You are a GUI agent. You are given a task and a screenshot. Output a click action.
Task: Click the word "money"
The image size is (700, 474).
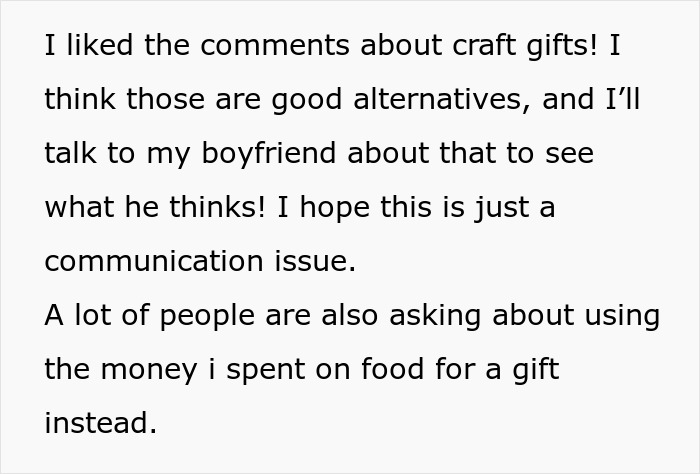coord(156,371)
